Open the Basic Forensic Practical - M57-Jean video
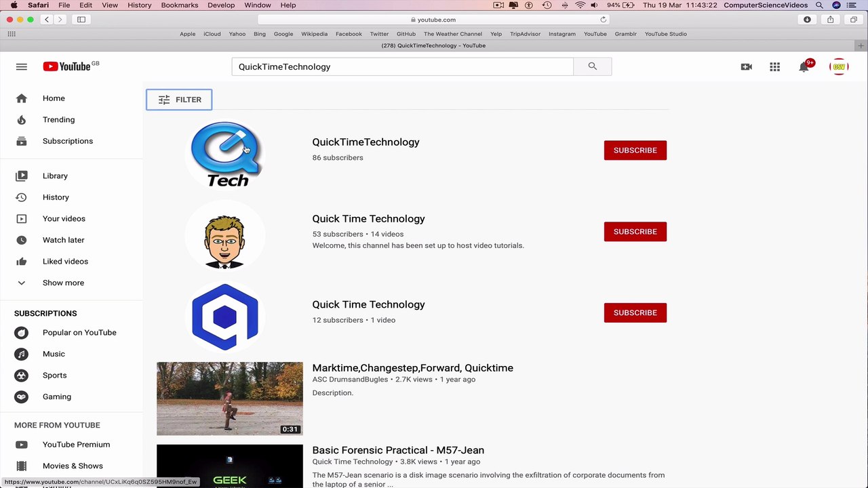 [x=398, y=450]
